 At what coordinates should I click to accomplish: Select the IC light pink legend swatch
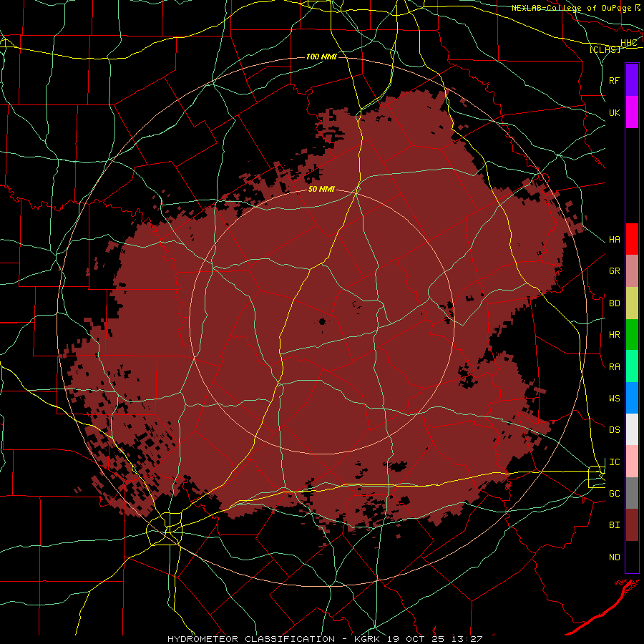point(632,462)
